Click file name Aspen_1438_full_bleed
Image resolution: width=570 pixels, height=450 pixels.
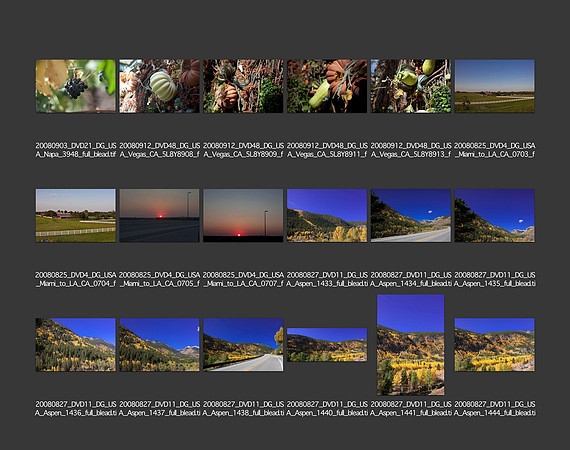tap(243, 409)
